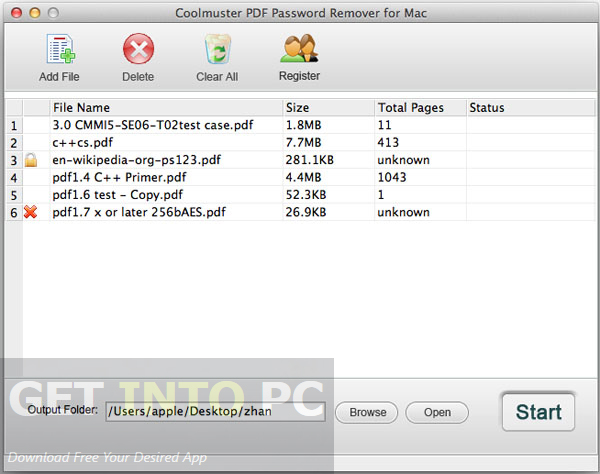Minimize window with yellow button
600x474 pixels.
35,13
